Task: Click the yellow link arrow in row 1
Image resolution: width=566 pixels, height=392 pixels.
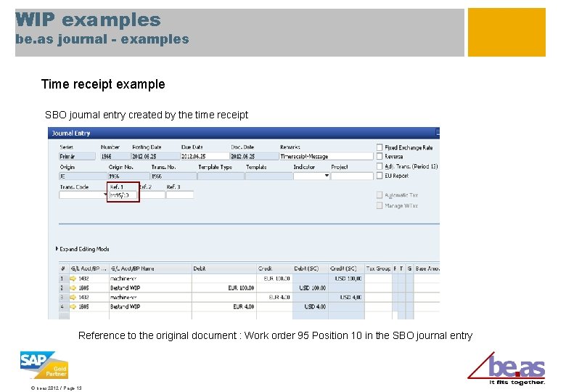Action: [x=73, y=279]
